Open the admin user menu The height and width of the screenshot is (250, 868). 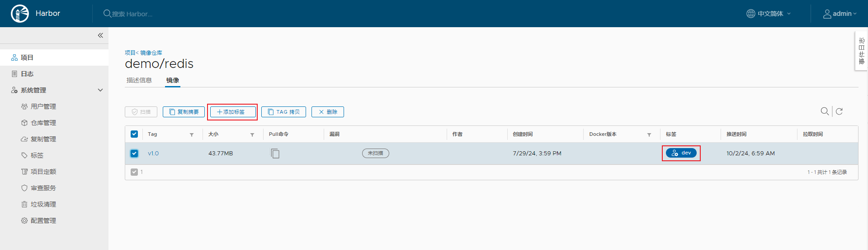pos(840,14)
